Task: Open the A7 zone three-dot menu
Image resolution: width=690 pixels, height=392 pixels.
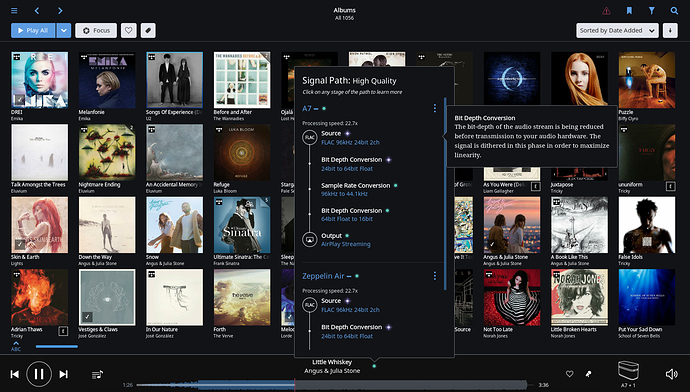Action: [435, 108]
